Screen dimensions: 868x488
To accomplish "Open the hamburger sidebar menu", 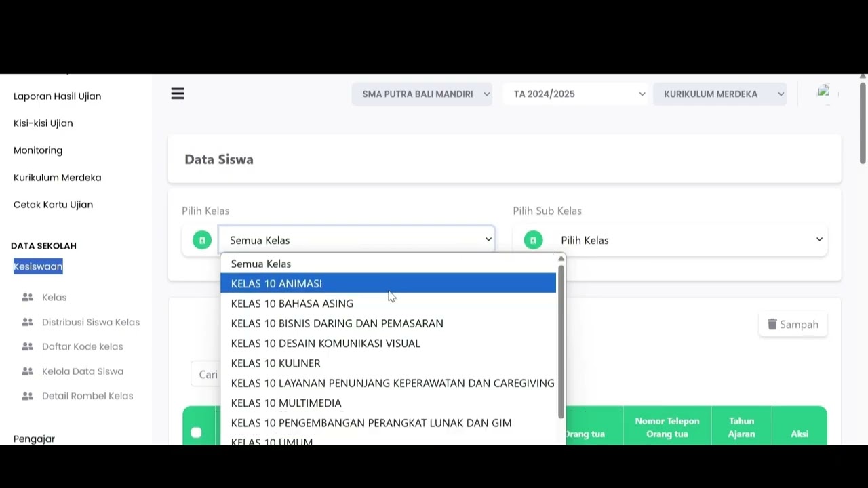I will click(x=178, y=94).
